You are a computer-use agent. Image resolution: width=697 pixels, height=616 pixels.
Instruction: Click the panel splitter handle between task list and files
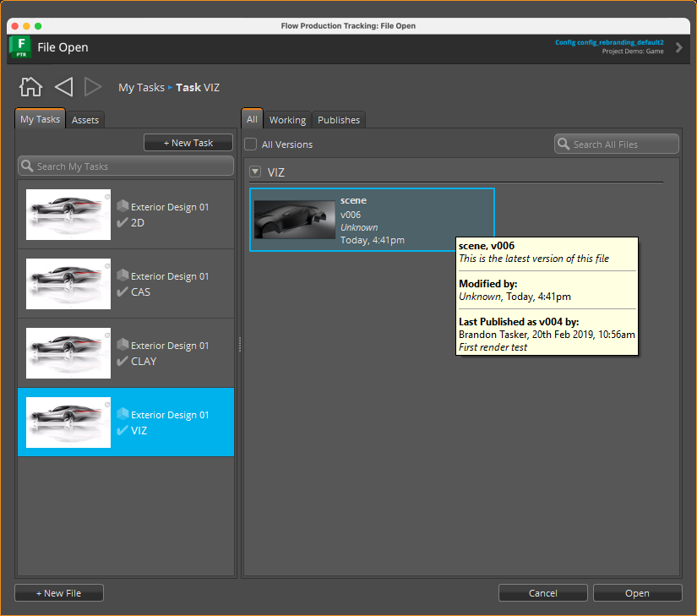pos(240,345)
